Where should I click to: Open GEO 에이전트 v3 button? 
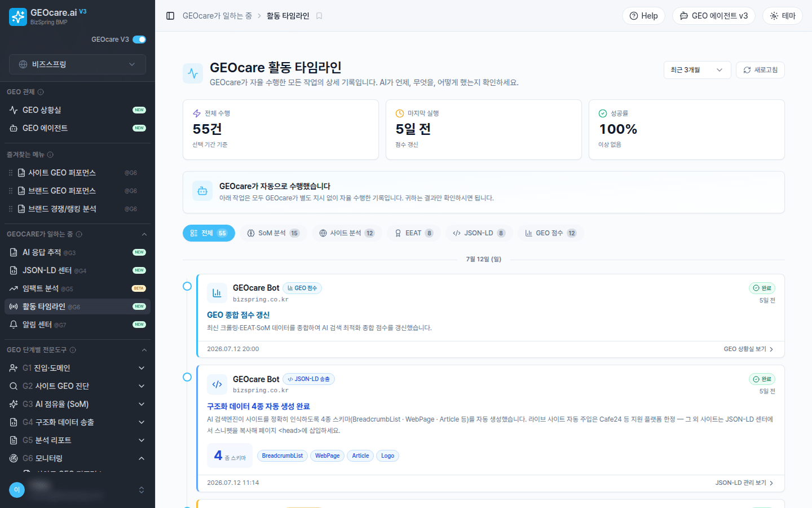coord(714,16)
